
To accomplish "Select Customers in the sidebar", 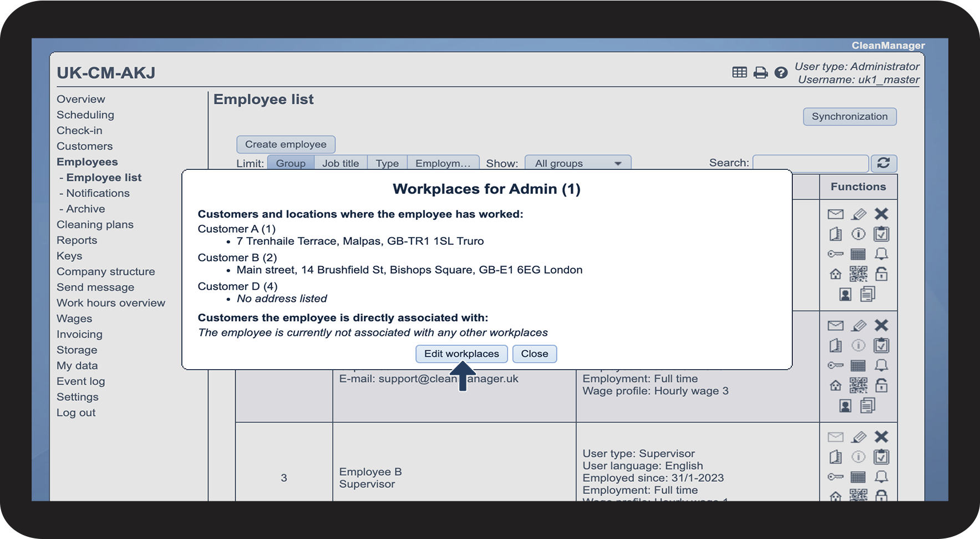I will [85, 146].
